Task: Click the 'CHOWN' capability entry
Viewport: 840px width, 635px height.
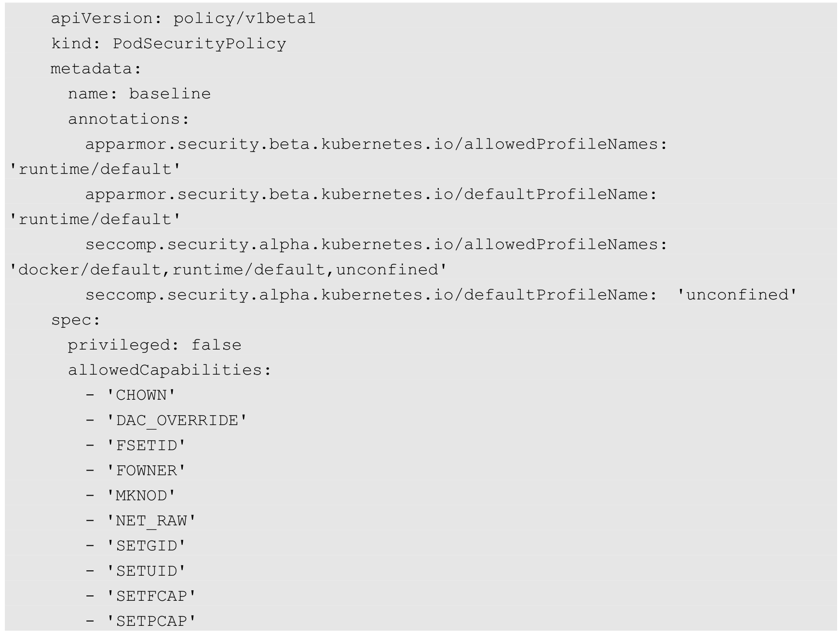Action: pyautogui.click(x=141, y=395)
